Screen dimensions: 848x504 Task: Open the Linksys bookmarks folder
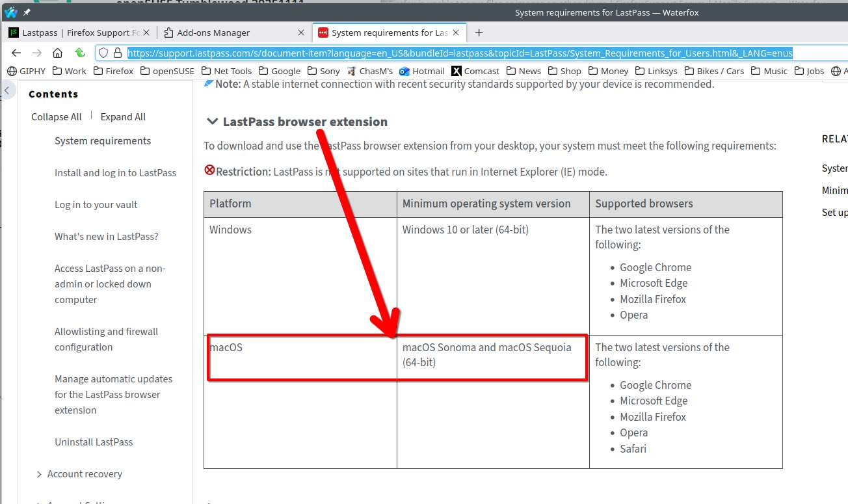(656, 71)
